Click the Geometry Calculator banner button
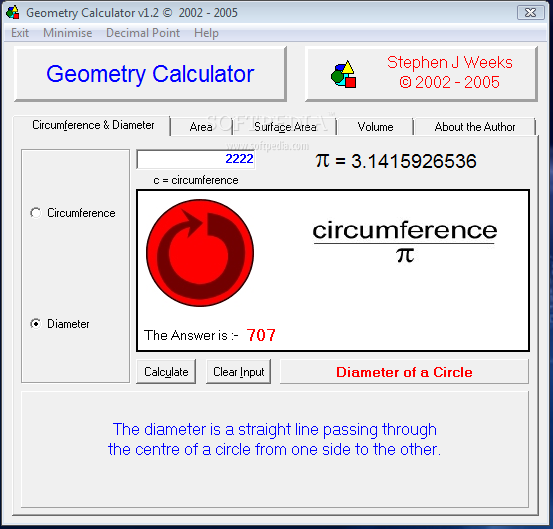 (150, 74)
